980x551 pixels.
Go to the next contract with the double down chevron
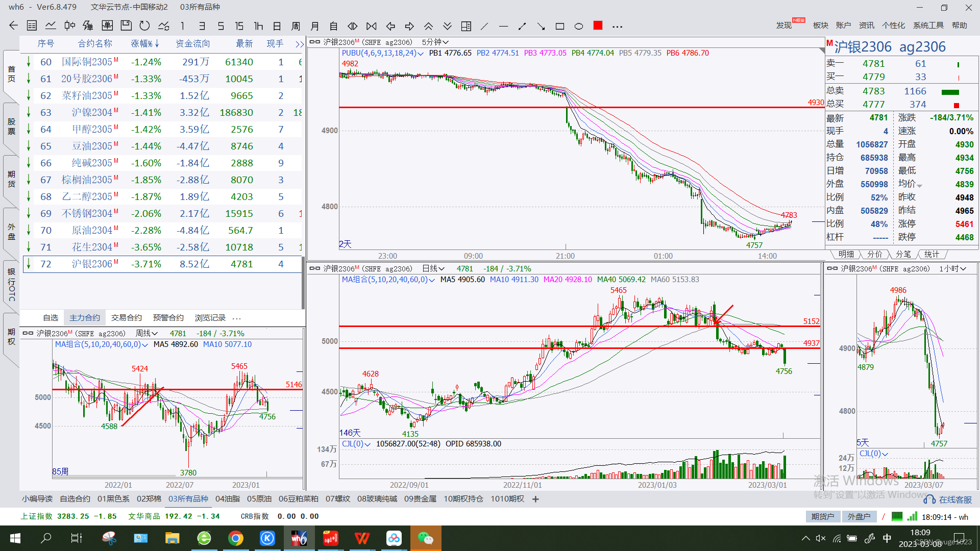coord(447,26)
